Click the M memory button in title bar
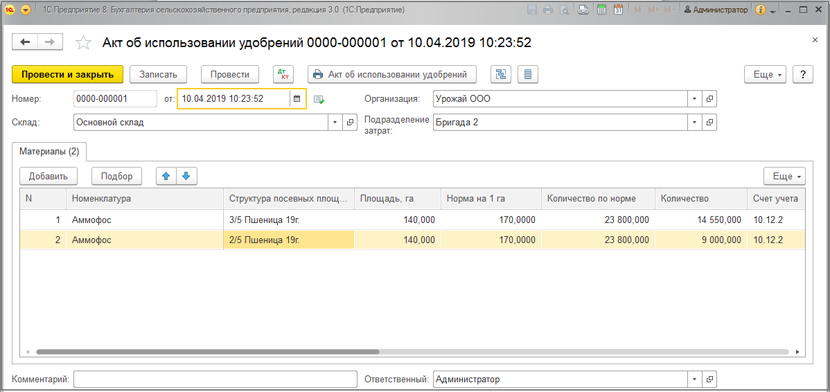The width and height of the screenshot is (830, 392). (x=637, y=10)
